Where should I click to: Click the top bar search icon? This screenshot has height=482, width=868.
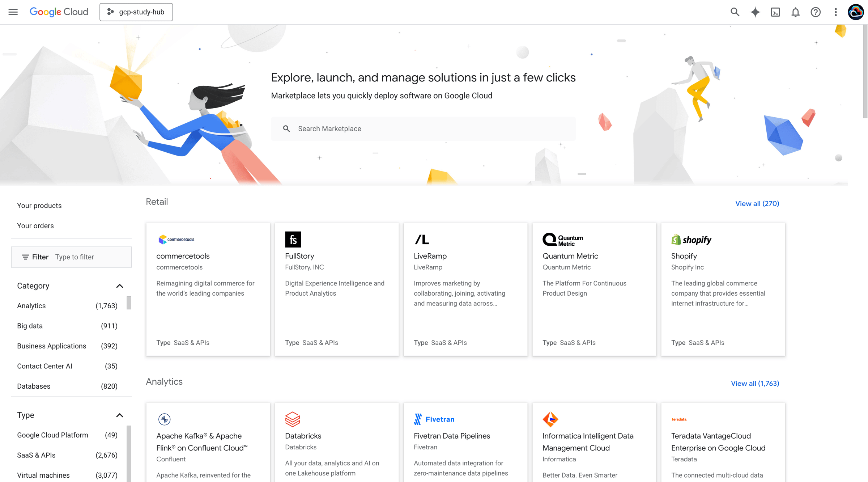coord(735,12)
